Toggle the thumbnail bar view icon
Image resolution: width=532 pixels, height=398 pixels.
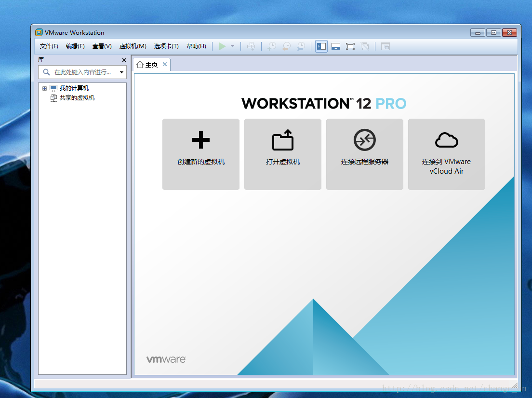pyautogui.click(x=336, y=46)
